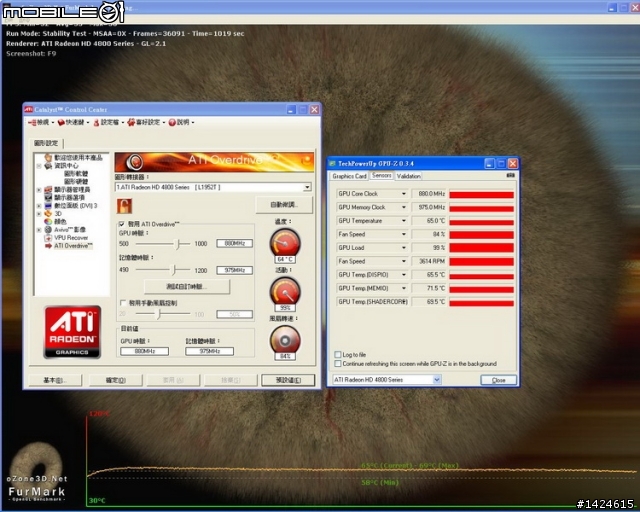Click the GPU temperature gauge showing 64°C
The height and width of the screenshot is (512, 640).
pyautogui.click(x=285, y=244)
